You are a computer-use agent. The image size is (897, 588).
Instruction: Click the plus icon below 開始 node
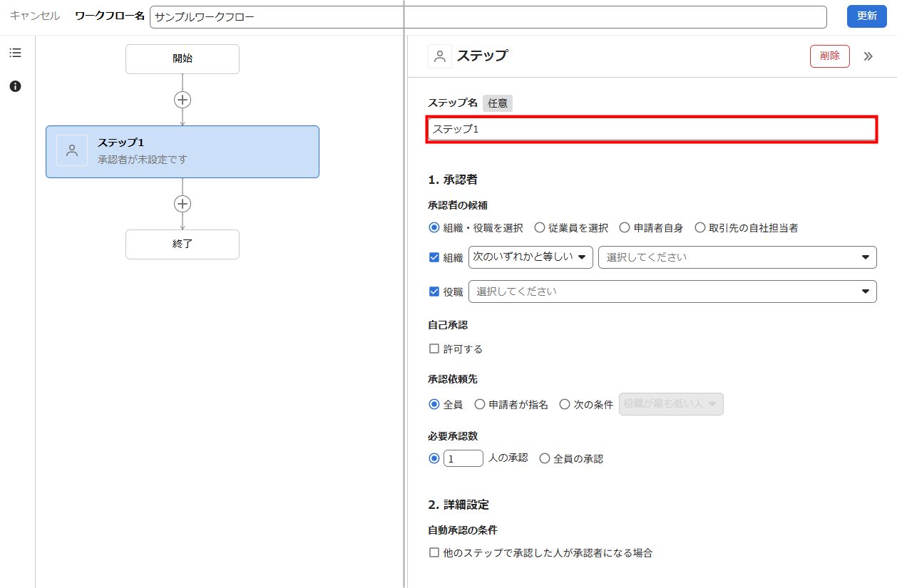tap(183, 100)
